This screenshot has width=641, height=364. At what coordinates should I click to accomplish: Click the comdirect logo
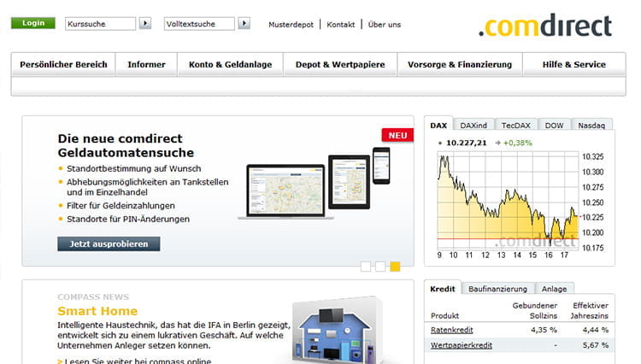545,26
